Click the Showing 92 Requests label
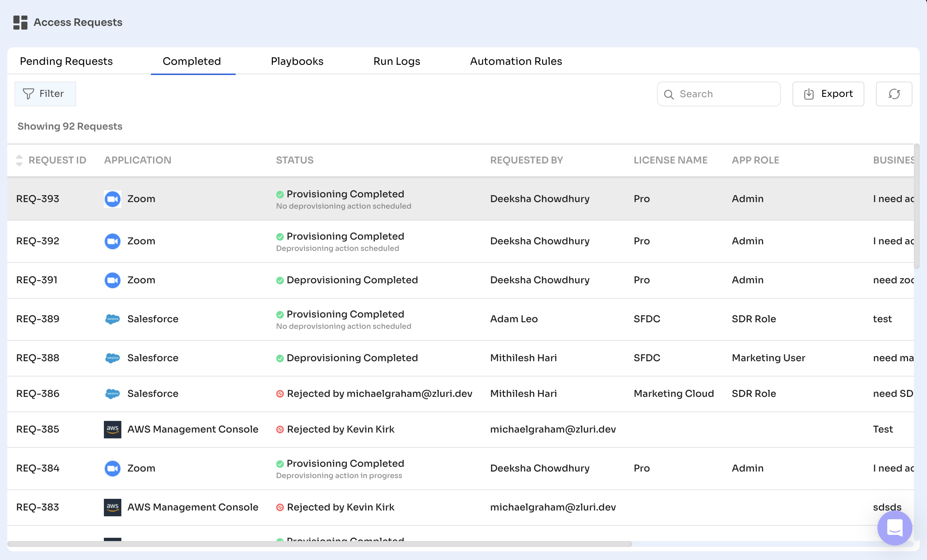The width and height of the screenshot is (927, 560). pos(70,126)
